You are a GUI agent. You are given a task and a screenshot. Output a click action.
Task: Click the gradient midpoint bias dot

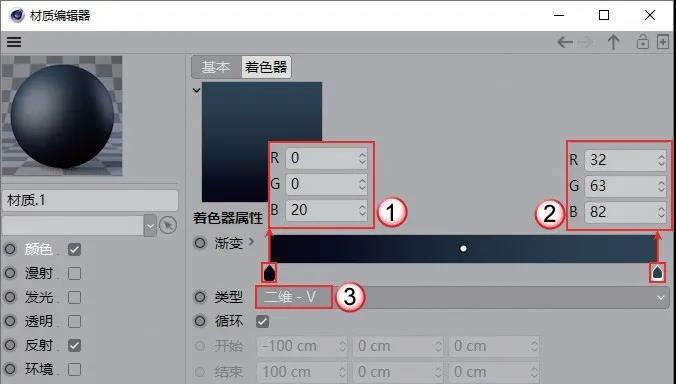click(463, 249)
